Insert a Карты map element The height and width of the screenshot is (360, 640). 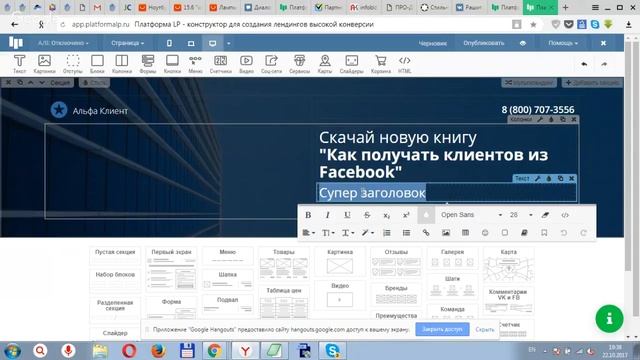click(x=325, y=64)
